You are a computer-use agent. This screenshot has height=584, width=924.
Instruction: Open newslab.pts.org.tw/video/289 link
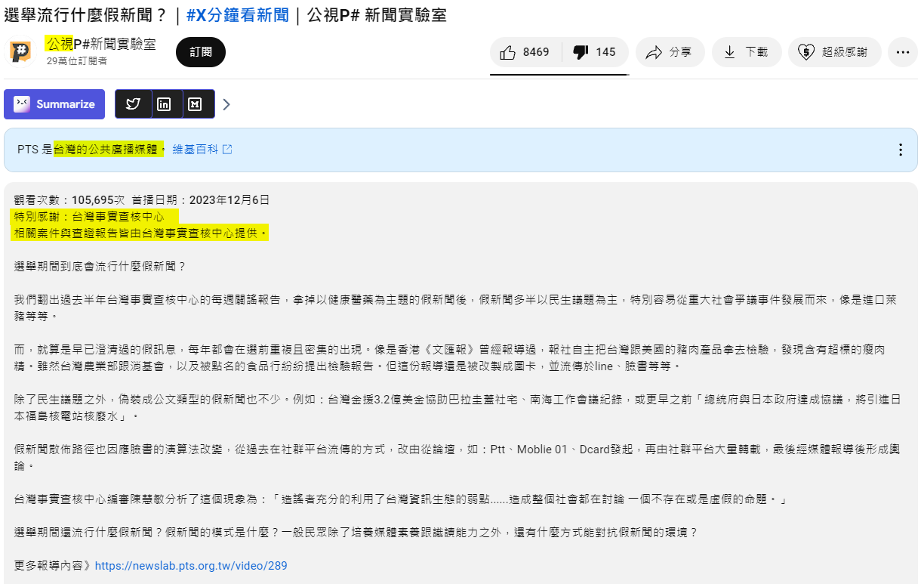pos(191,566)
